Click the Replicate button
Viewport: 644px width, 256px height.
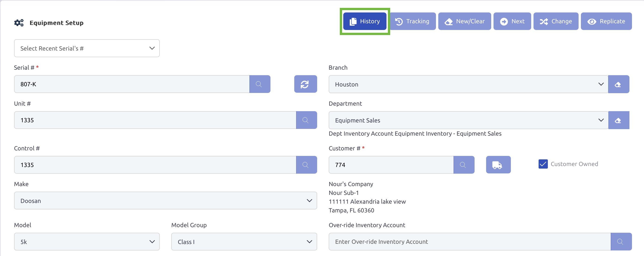coord(606,21)
